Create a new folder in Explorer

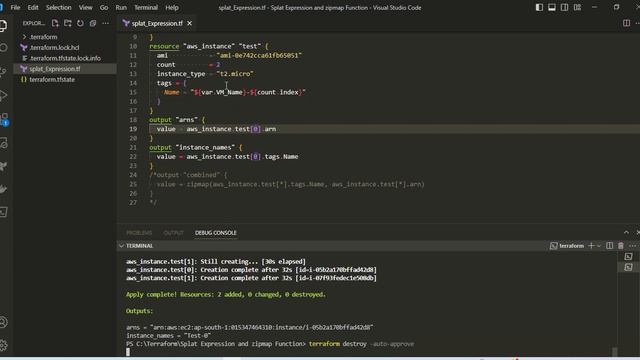[68, 23]
